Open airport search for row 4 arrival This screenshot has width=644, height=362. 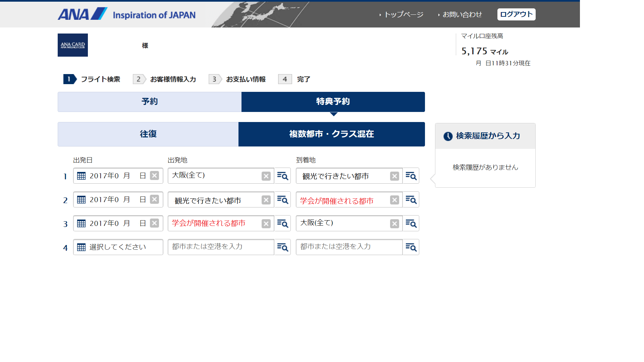(x=411, y=247)
